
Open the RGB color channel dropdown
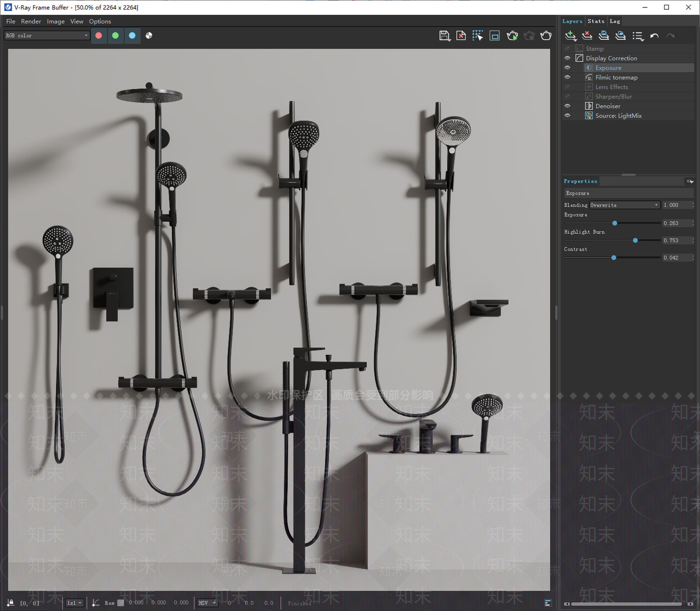tap(47, 35)
